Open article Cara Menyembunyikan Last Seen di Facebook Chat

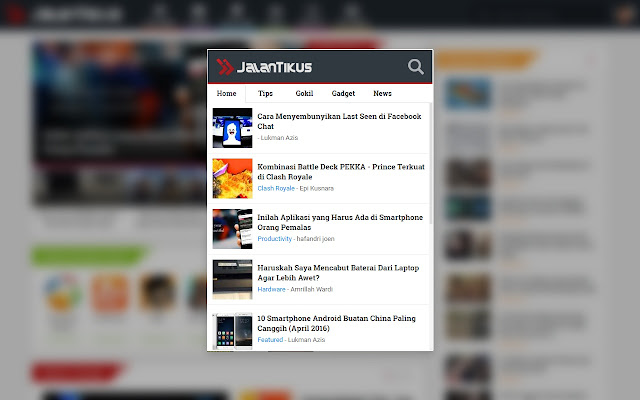point(339,121)
